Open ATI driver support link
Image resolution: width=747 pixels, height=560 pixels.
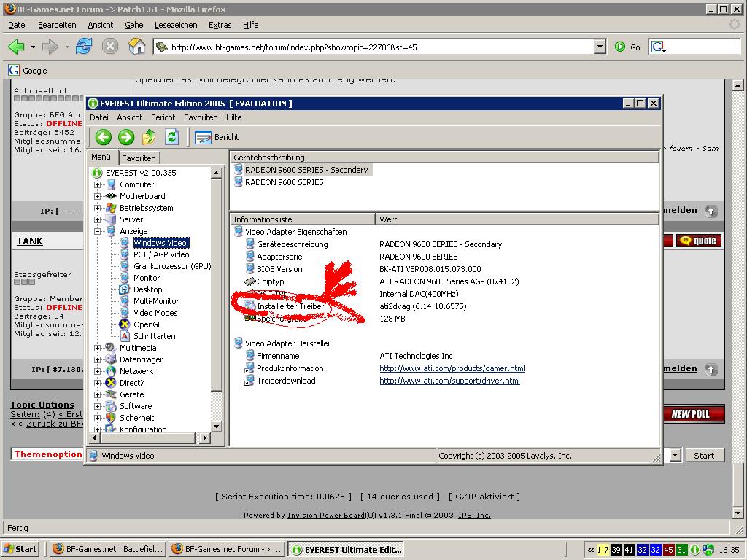(x=449, y=381)
